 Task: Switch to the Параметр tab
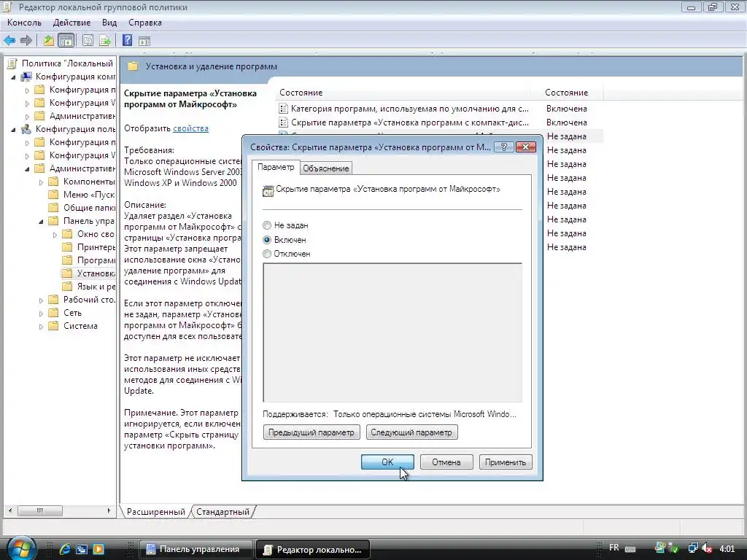[x=276, y=167]
